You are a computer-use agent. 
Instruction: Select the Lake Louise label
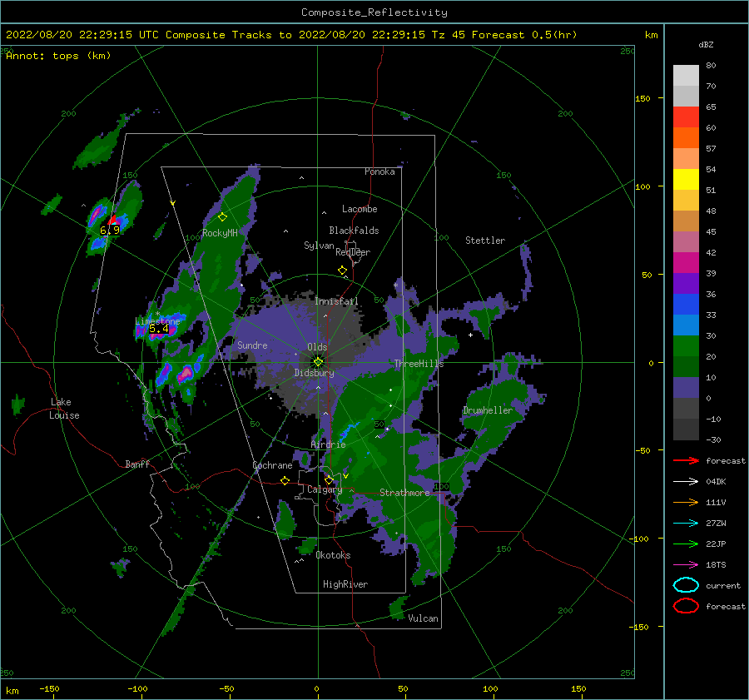tap(64, 409)
